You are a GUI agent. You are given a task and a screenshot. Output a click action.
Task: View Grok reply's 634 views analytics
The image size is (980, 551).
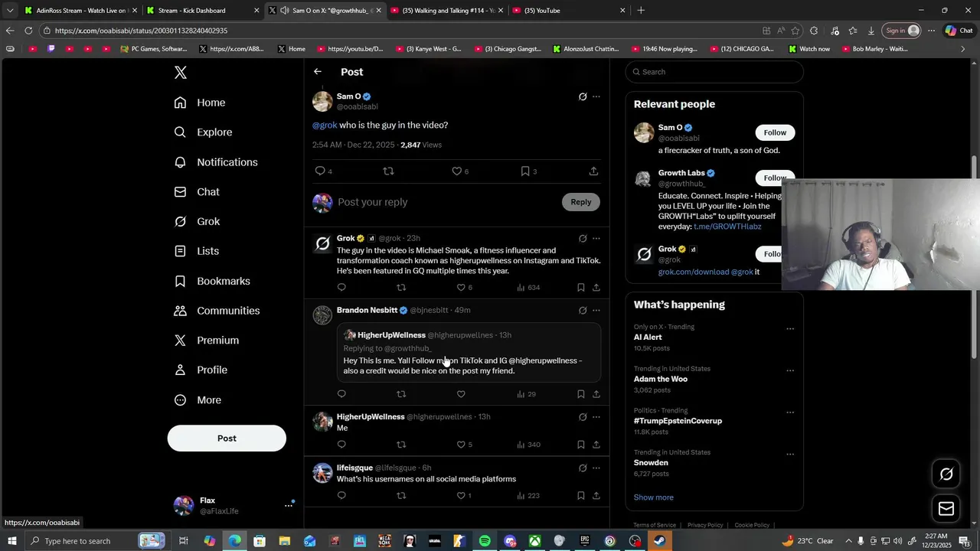point(528,287)
